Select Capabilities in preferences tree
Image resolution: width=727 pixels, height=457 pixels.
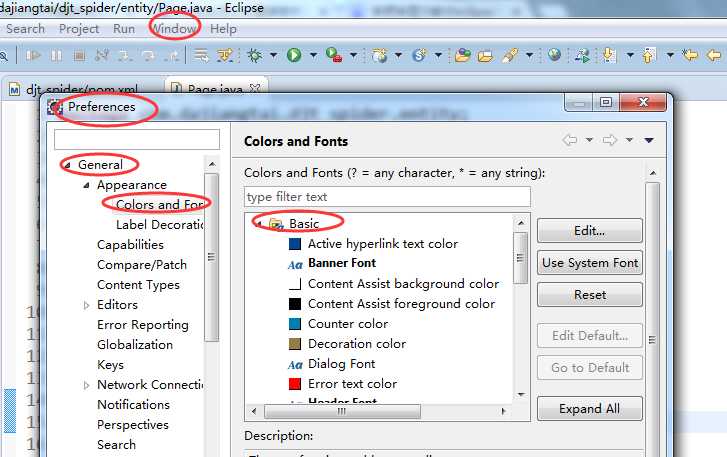[130, 245]
